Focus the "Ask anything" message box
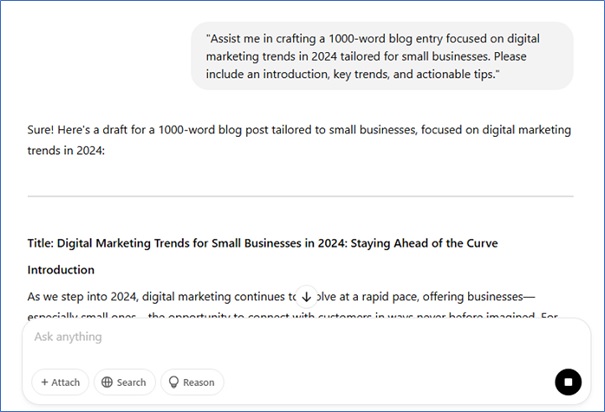This screenshot has width=605, height=412. tap(280, 338)
